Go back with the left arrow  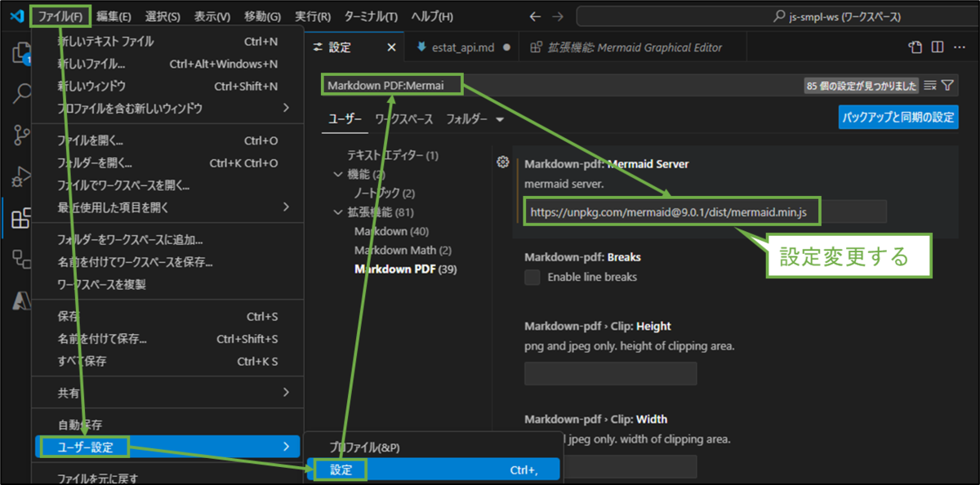[x=535, y=16]
